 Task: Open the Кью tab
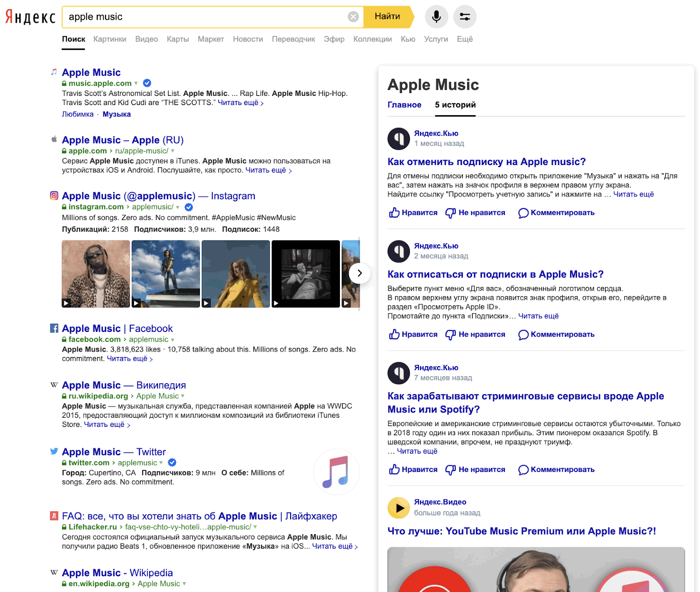[x=408, y=39]
